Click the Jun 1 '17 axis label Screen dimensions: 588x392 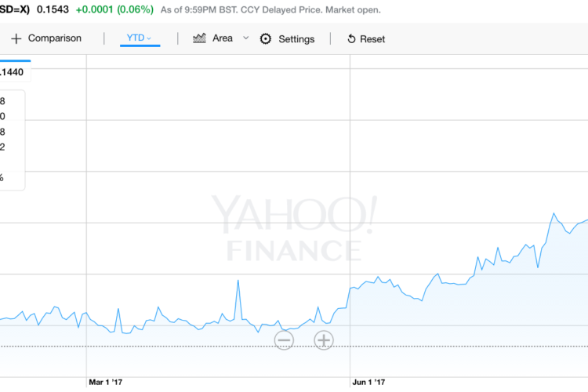(368, 382)
